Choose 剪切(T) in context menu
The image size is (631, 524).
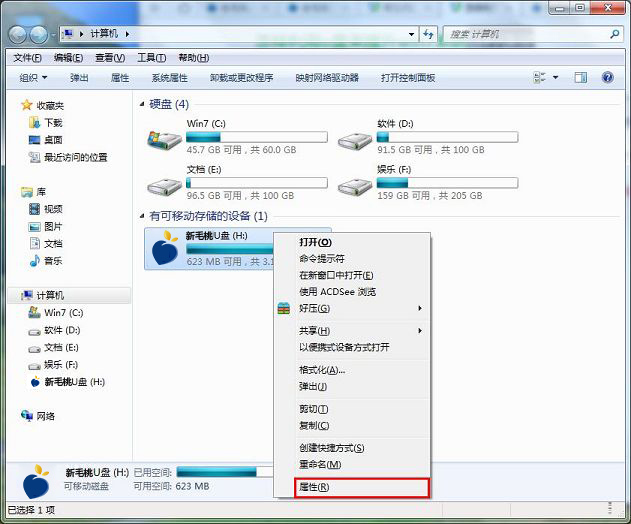click(x=352, y=409)
